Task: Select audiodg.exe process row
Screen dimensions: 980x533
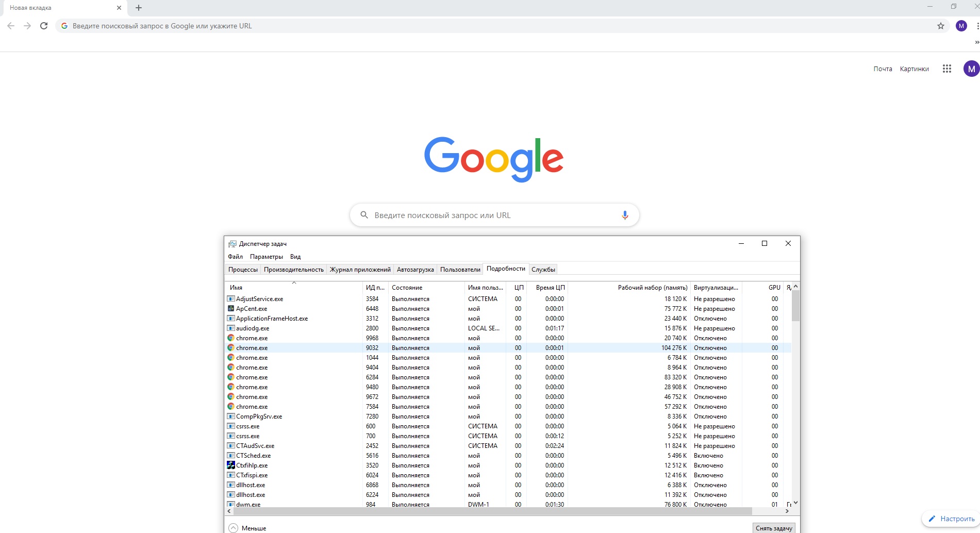Action: coord(508,328)
